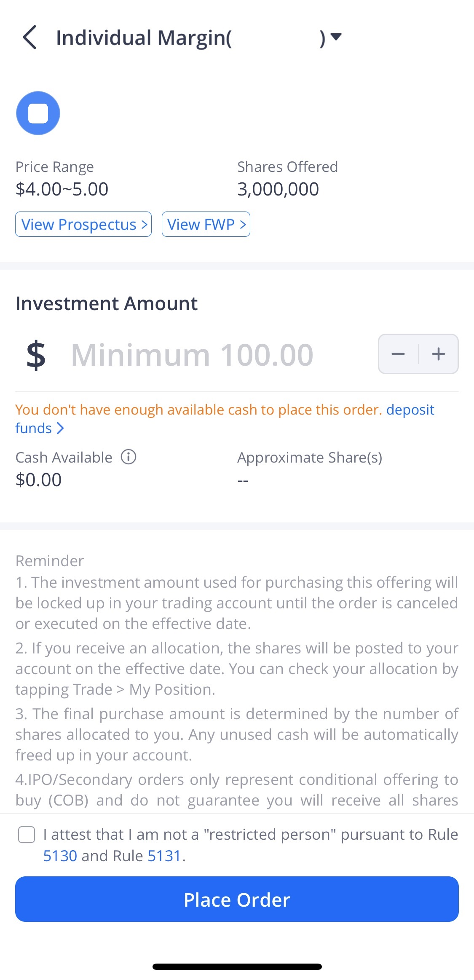Open View FWP
Image resolution: width=474 pixels, height=980 pixels.
tap(206, 224)
